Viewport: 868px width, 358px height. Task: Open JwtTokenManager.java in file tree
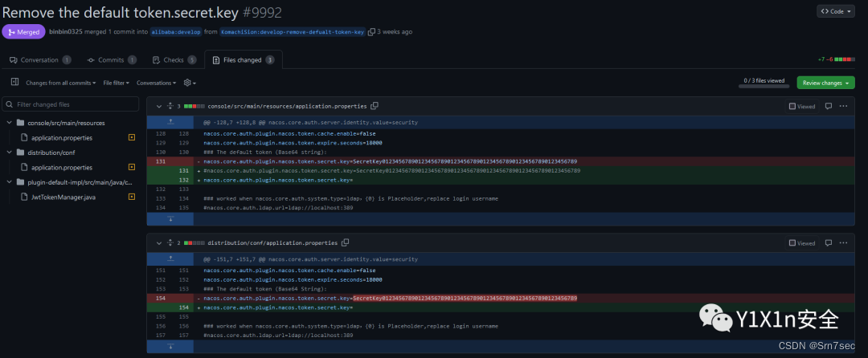click(63, 197)
